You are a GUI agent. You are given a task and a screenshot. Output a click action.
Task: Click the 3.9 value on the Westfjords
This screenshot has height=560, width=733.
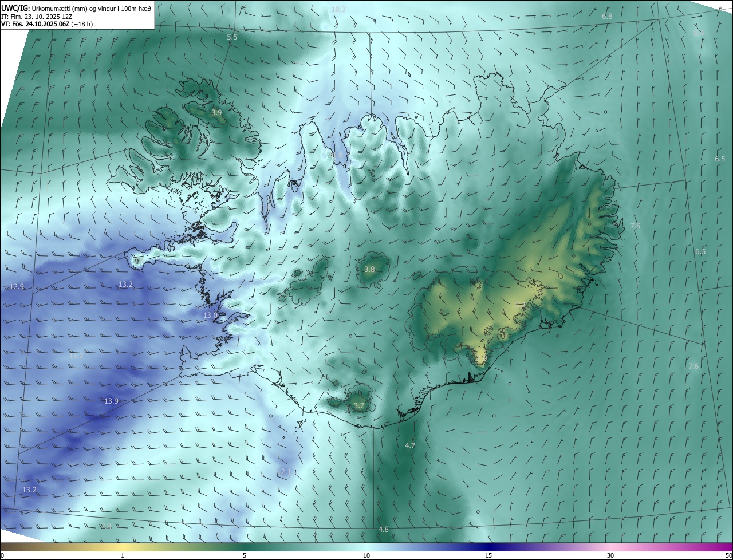[x=216, y=113]
